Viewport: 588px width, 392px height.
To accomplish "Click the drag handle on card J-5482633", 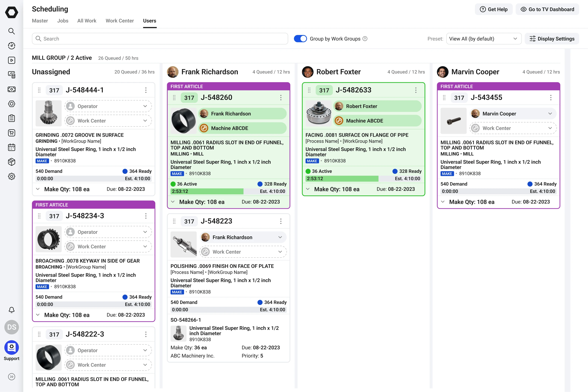I will pyautogui.click(x=309, y=90).
